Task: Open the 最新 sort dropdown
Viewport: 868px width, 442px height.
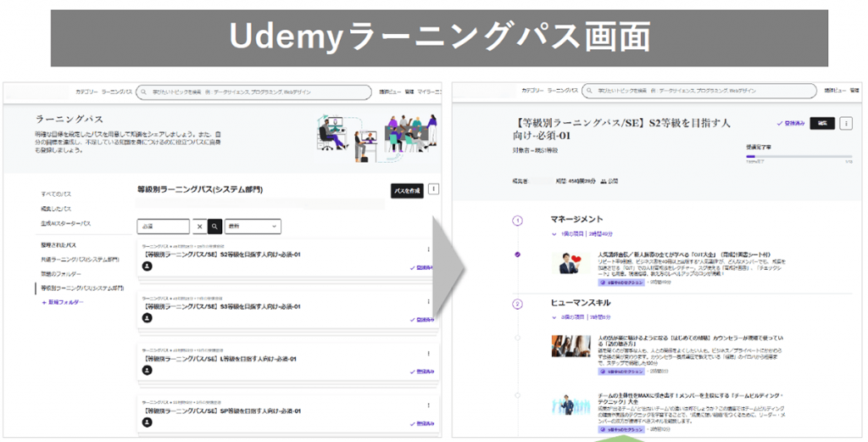Action: 252,227
